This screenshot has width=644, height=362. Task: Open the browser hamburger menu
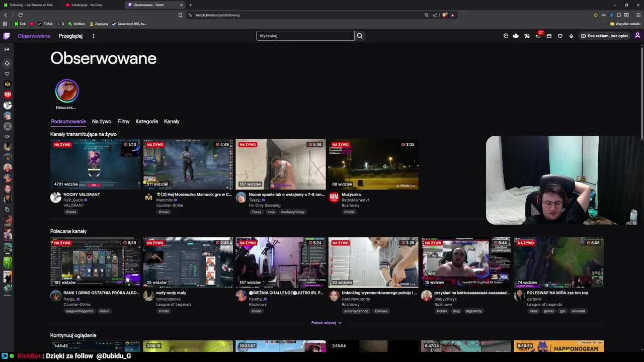click(638, 15)
